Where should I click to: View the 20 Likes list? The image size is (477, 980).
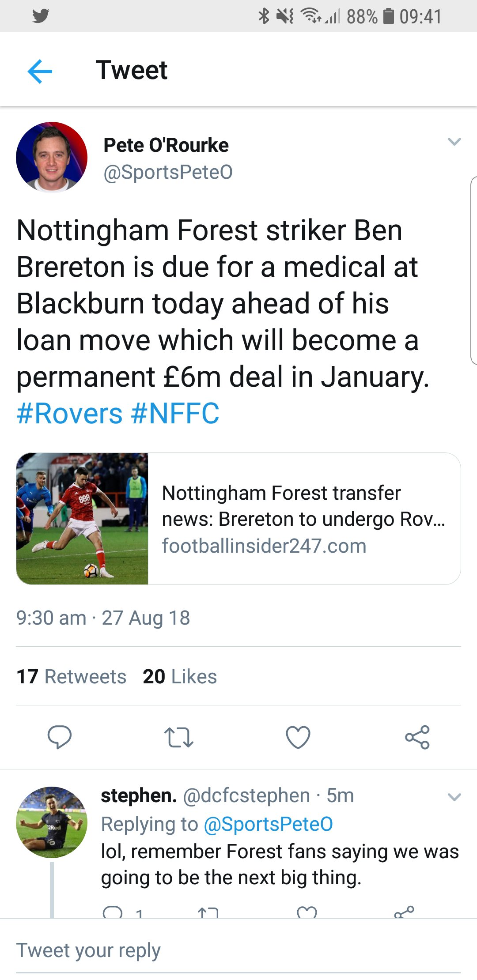click(180, 676)
